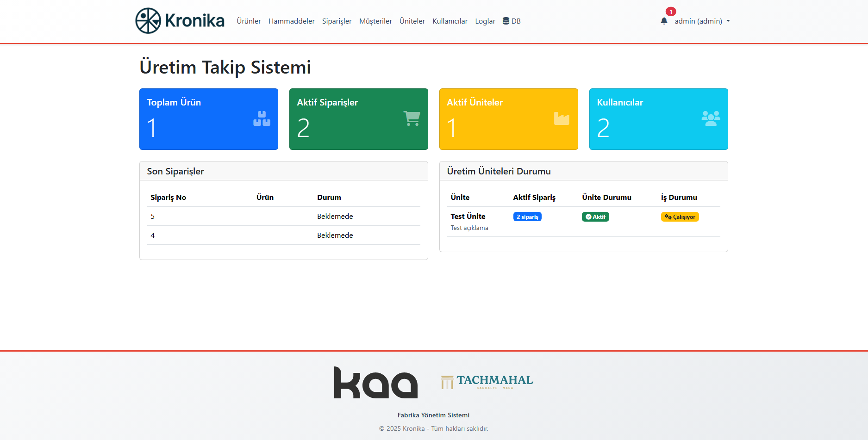Screen dimensions: 868x440
Task: Expand the admin (admin) user dropdown
Action: (702, 21)
